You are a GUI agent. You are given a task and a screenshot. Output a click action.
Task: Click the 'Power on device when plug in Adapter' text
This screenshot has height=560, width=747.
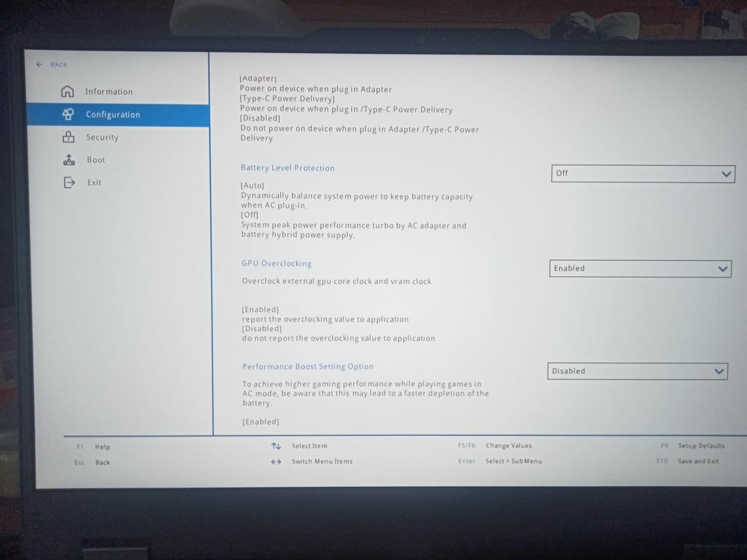pyautogui.click(x=316, y=89)
